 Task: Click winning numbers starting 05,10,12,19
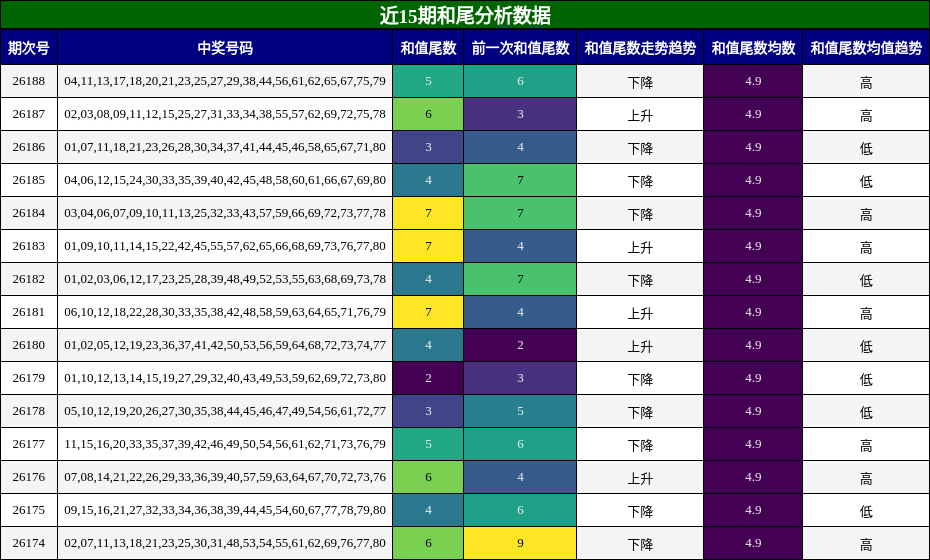225,411
